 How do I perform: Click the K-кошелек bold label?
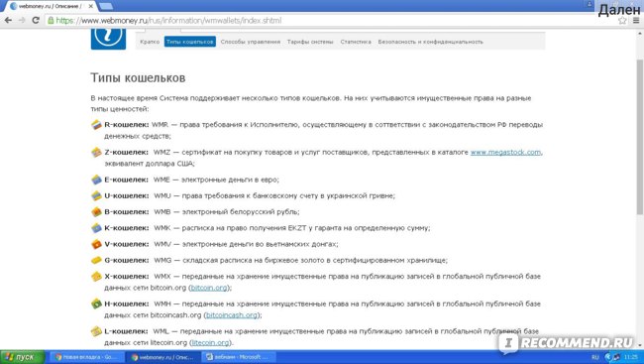click(127, 228)
